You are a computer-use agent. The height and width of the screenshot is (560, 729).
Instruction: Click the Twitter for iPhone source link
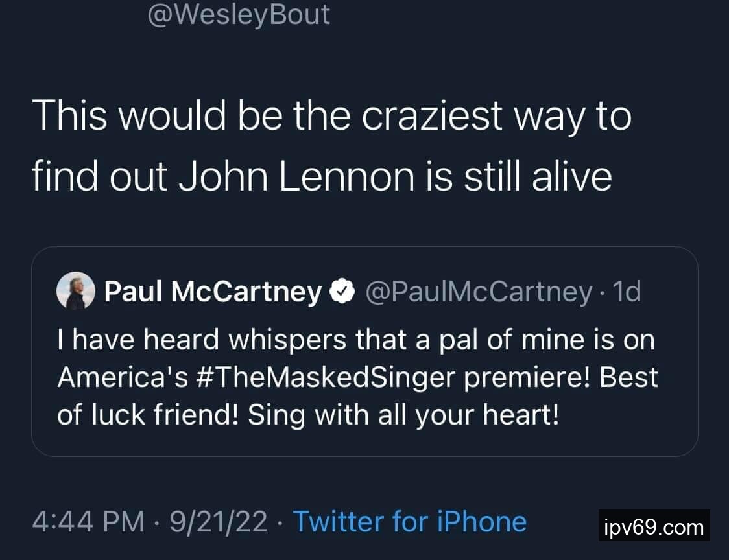(409, 522)
